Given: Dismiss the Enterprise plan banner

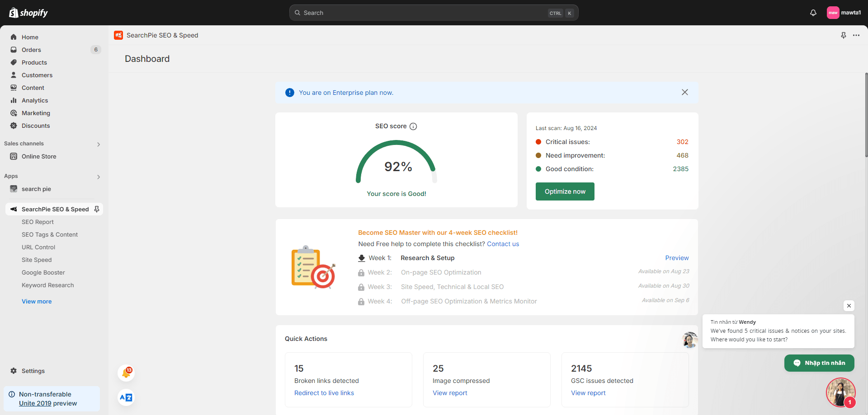Looking at the screenshot, I should 684,92.
